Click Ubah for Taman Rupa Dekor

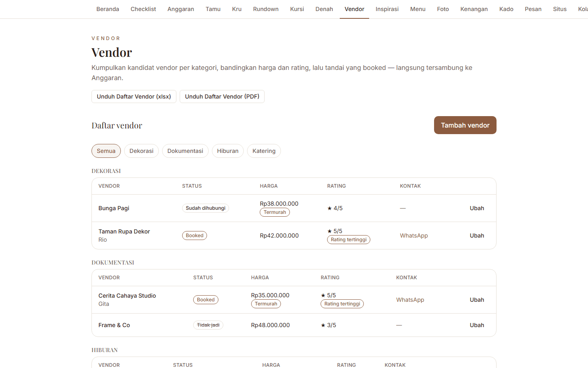point(477,236)
